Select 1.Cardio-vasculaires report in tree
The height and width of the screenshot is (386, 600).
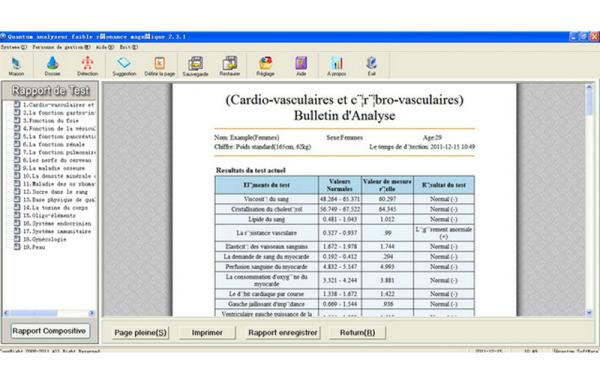click(58, 105)
